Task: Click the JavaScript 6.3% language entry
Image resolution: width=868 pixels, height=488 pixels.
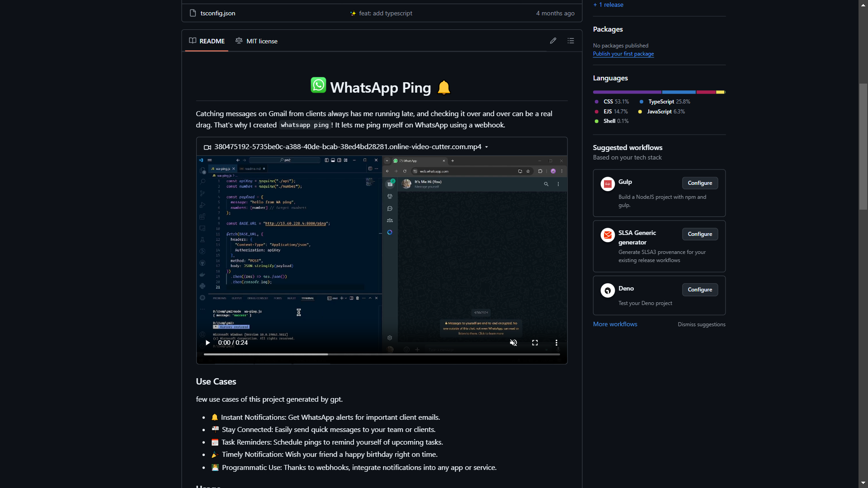Action: [x=661, y=112]
